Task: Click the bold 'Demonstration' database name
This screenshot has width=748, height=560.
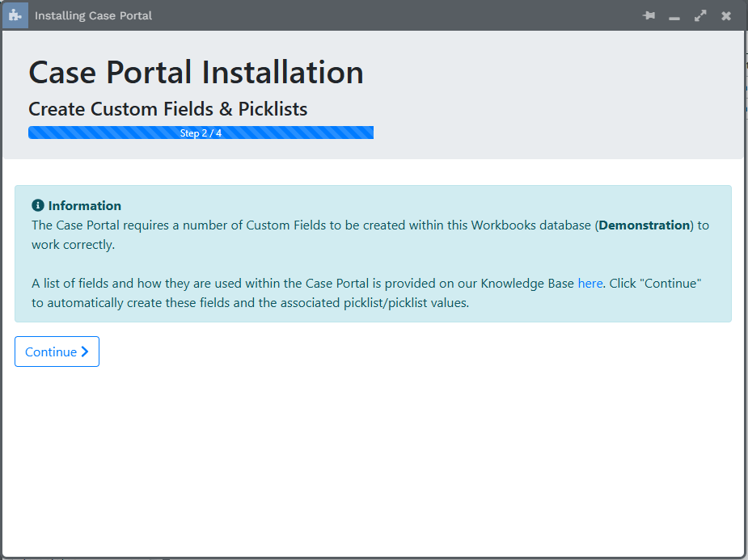Action: (644, 225)
